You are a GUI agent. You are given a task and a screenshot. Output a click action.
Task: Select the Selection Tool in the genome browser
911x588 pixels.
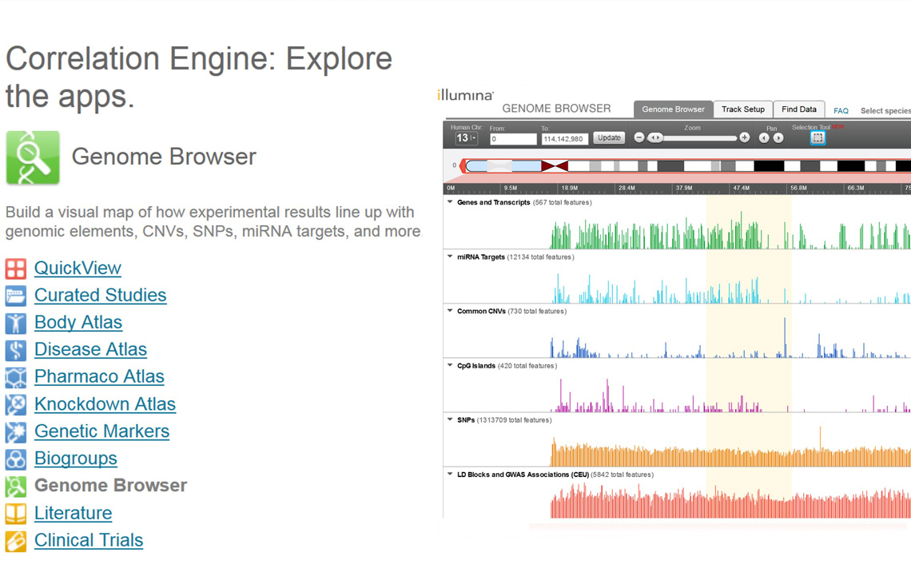817,137
